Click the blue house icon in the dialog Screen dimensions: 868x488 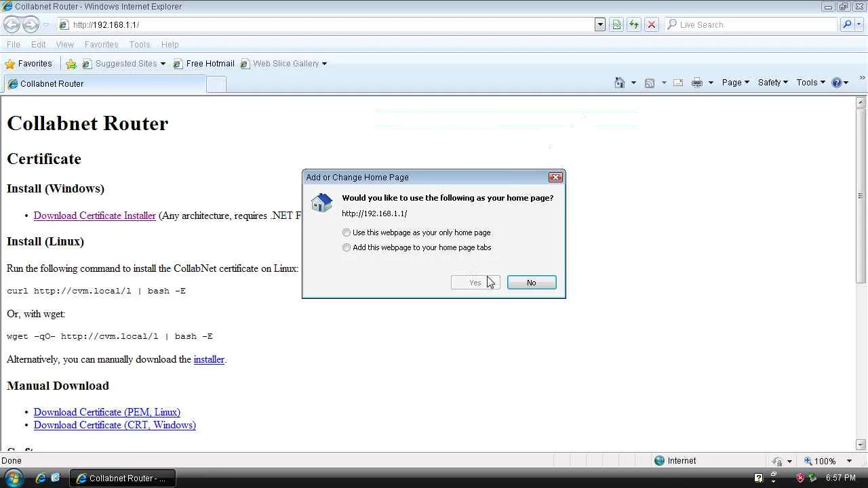point(321,203)
